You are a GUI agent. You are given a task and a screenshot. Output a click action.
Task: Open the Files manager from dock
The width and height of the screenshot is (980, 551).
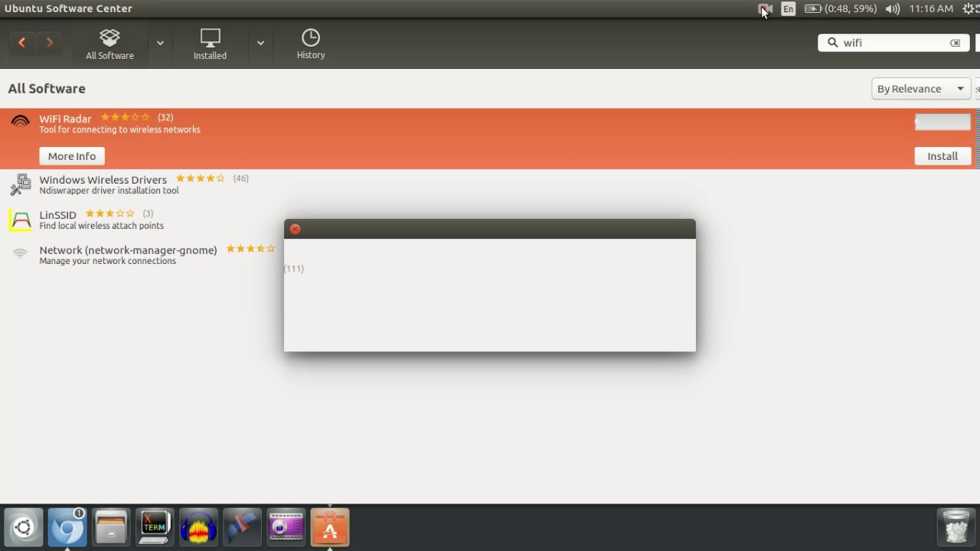111,527
